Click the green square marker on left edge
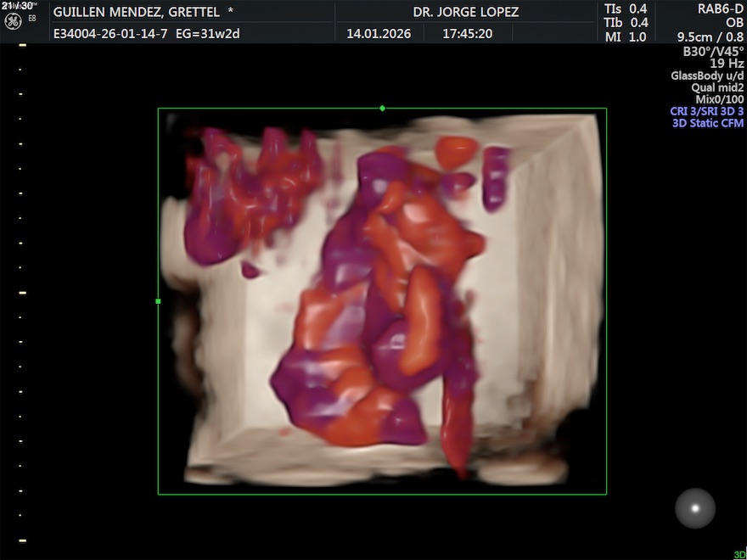The height and width of the screenshot is (560, 747). pyautogui.click(x=158, y=301)
